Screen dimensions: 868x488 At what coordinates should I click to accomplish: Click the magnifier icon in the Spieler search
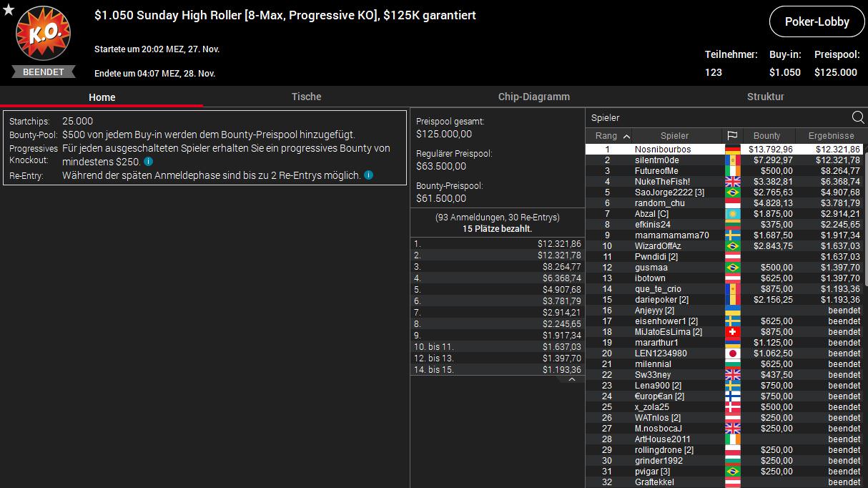857,118
